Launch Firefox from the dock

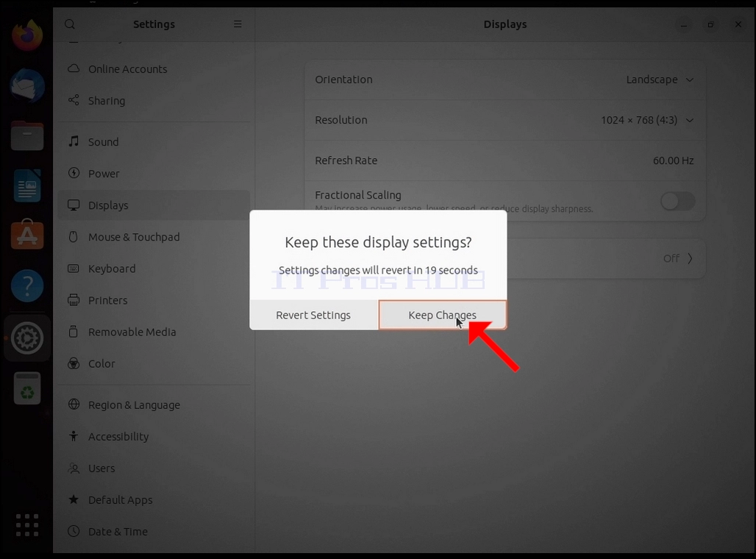coord(27,36)
